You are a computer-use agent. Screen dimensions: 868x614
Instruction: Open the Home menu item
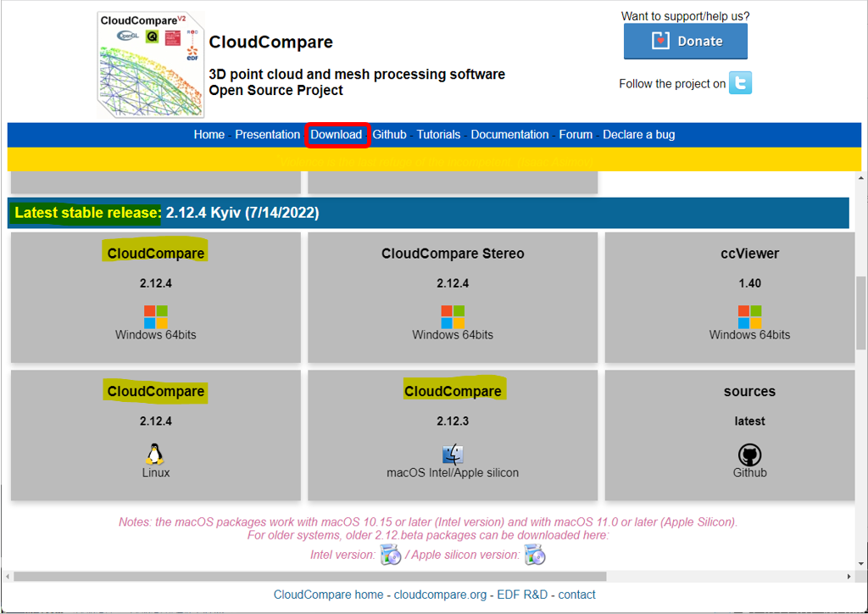[209, 135]
